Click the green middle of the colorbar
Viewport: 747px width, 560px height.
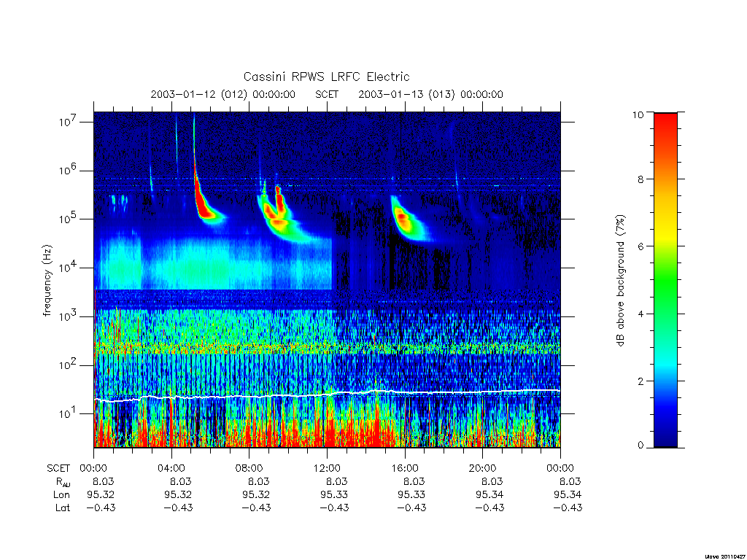point(665,281)
